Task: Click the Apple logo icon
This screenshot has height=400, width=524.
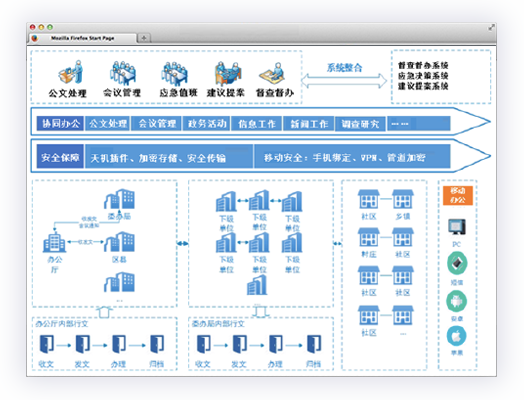Action: (456, 336)
